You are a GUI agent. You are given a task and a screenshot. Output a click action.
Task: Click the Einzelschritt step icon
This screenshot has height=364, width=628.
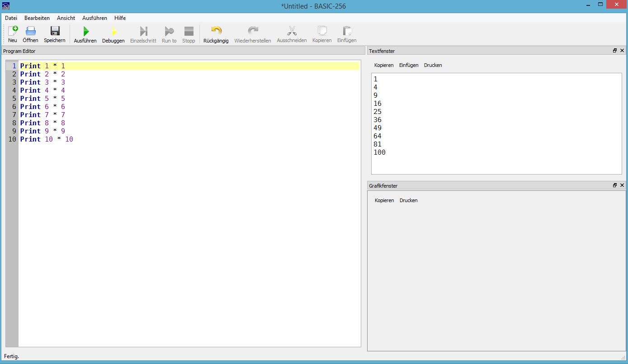pyautogui.click(x=143, y=31)
